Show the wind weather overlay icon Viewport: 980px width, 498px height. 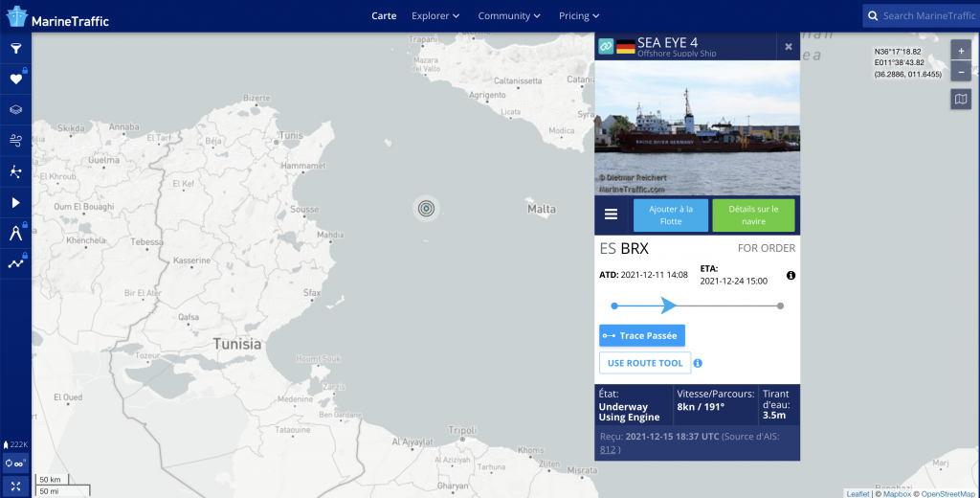point(15,140)
